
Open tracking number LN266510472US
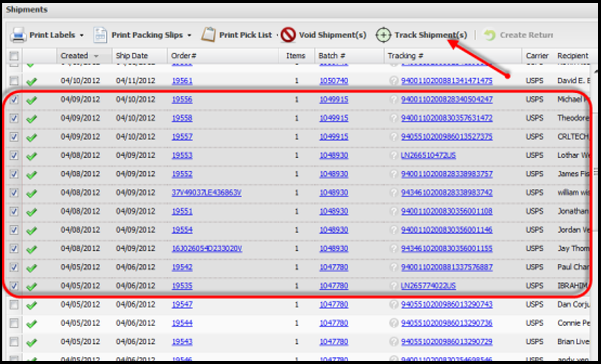click(428, 156)
